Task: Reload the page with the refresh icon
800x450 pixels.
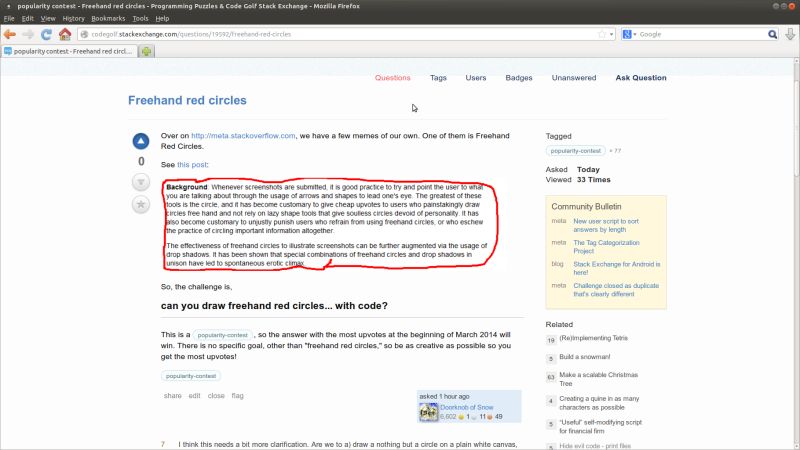Action: (x=46, y=34)
